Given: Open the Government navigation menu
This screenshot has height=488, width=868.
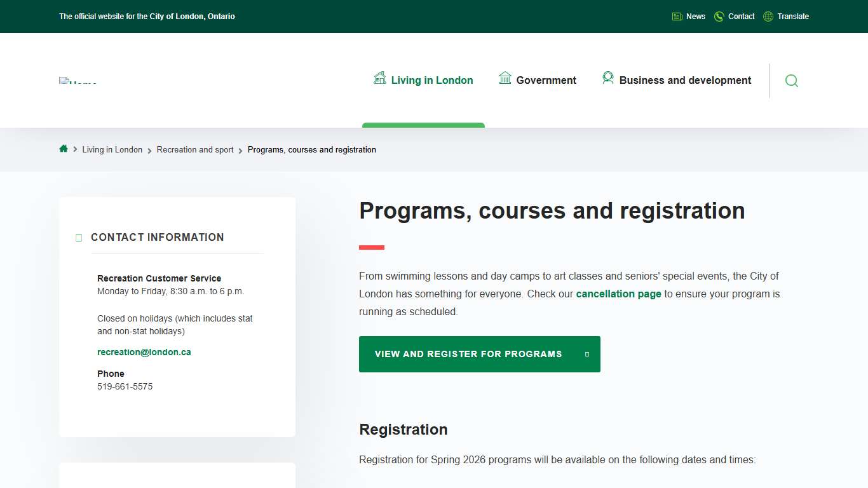Looking at the screenshot, I should 546,80.
